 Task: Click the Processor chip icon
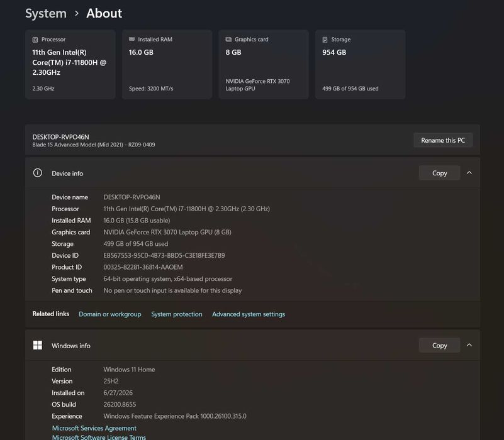tap(35, 40)
